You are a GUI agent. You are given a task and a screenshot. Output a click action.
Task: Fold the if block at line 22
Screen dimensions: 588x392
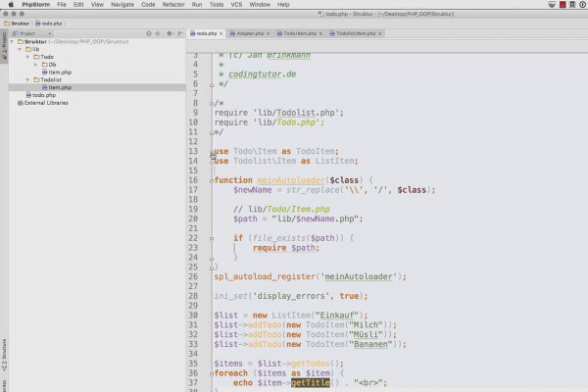(x=212, y=238)
